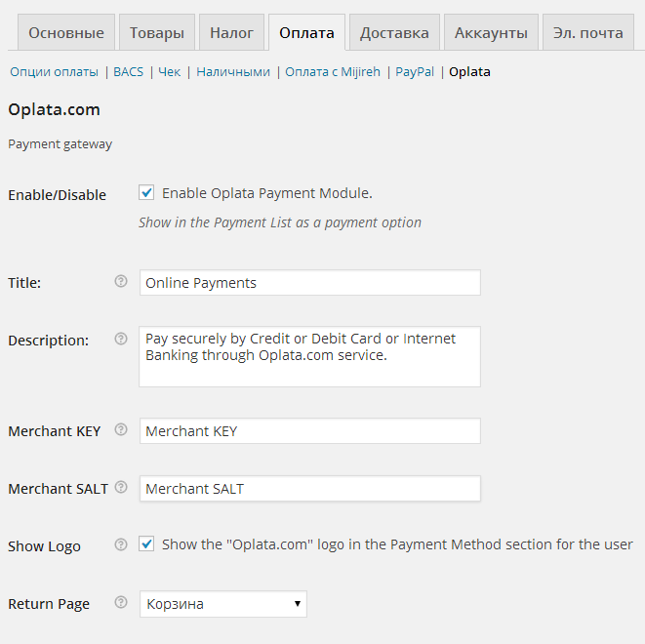Image resolution: width=645 pixels, height=644 pixels.
Task: Click into the Title input field
Action: 310,283
